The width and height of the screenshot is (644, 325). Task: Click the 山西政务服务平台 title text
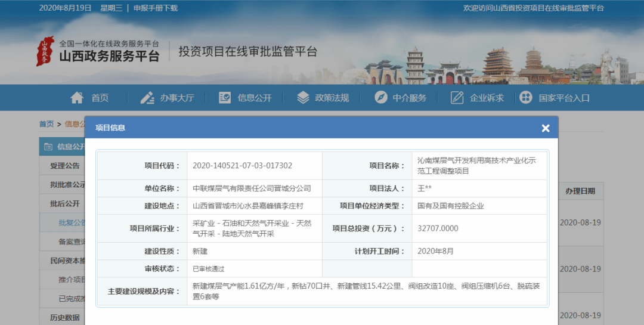(x=109, y=56)
